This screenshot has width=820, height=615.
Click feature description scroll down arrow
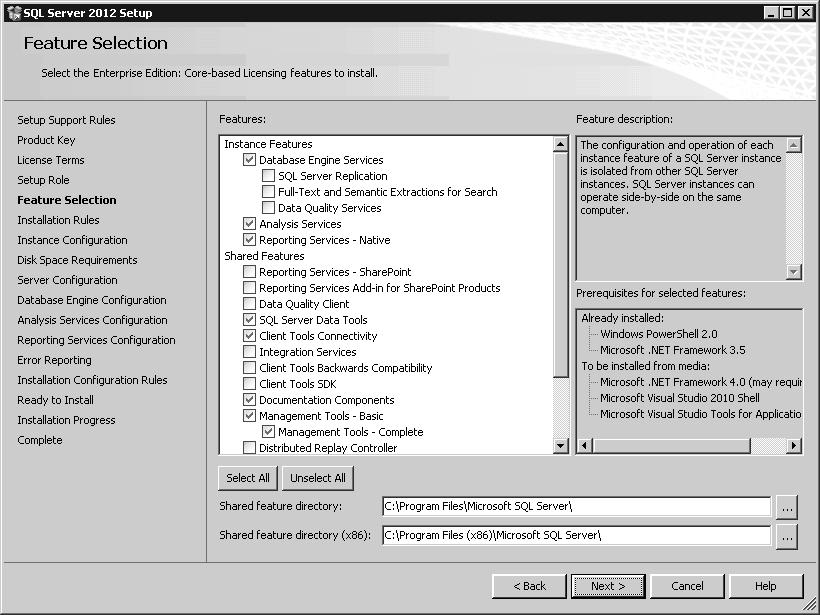pos(794,271)
